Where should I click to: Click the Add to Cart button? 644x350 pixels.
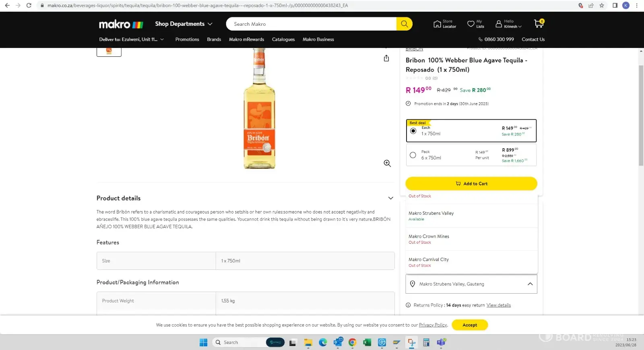471,184
